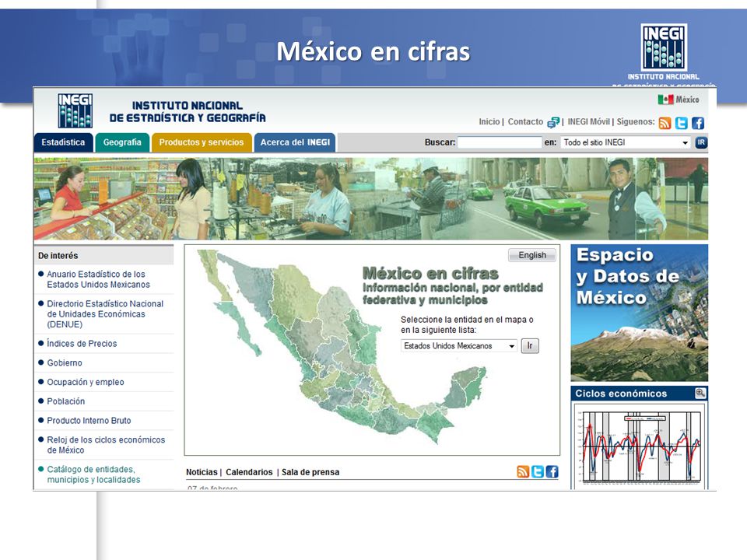Click the INEGI logo in website header

pyautogui.click(x=75, y=110)
